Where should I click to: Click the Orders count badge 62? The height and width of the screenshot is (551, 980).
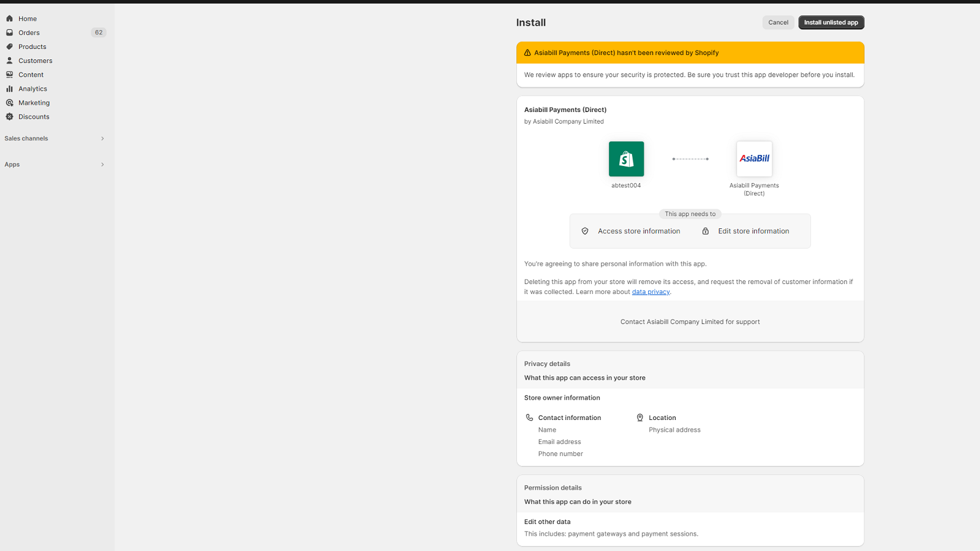[99, 32]
